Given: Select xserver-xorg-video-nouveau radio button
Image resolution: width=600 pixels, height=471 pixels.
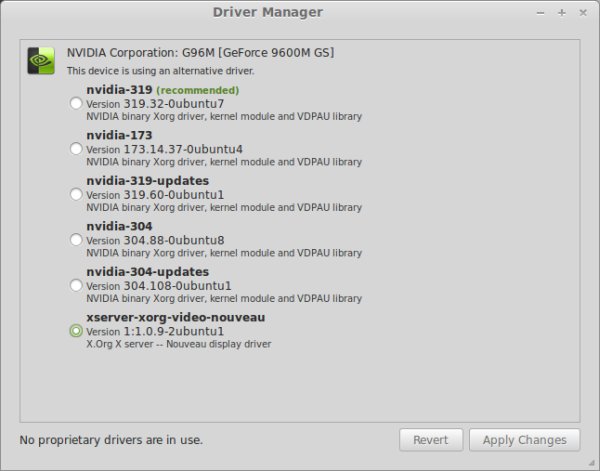Looking at the screenshot, I should click(x=76, y=331).
